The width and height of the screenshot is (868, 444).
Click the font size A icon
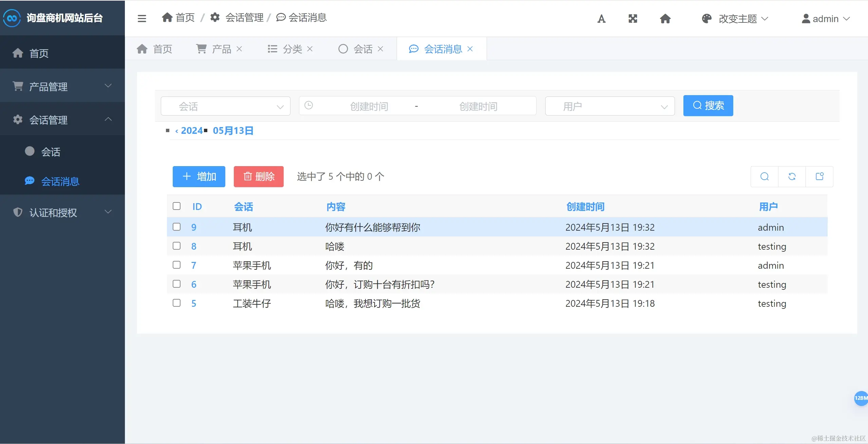tap(601, 19)
